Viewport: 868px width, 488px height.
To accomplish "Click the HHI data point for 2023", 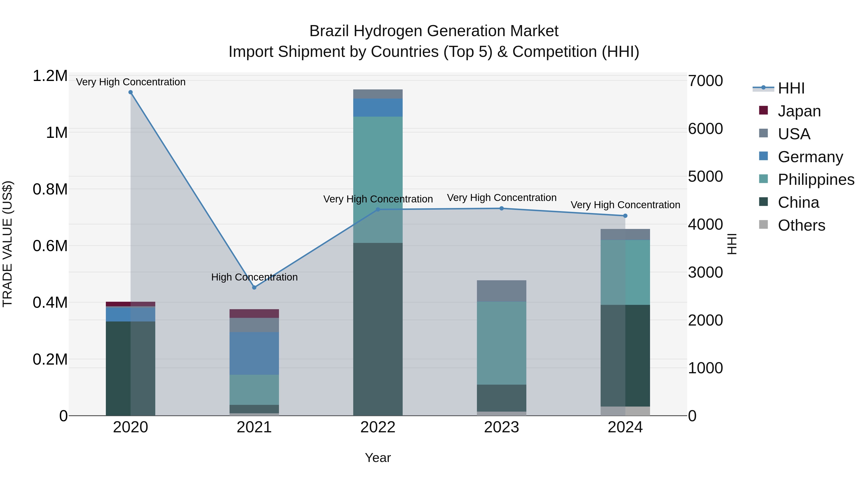I will [502, 208].
